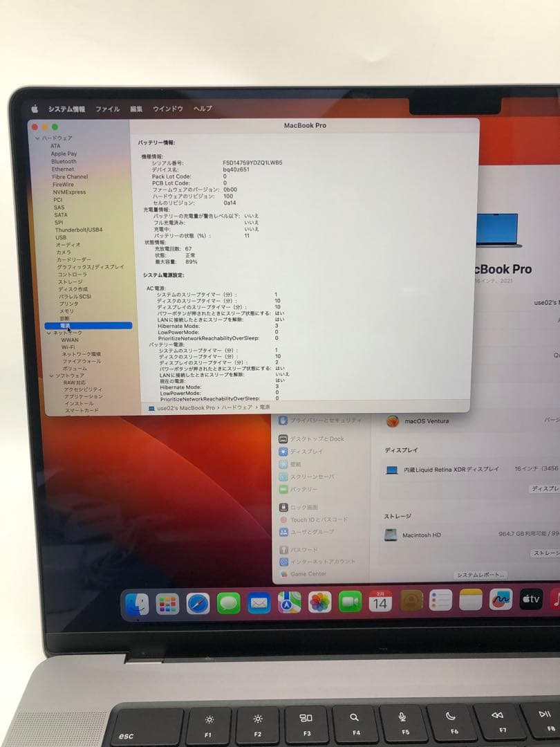560x747 pixels.
Task: Open Wallpaper settings pane
Action: pyautogui.click(x=290, y=464)
